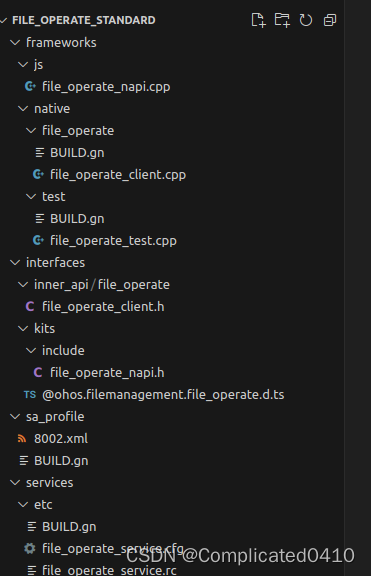Select the frameworks folder label
This screenshot has height=576, width=371.
click(x=61, y=43)
